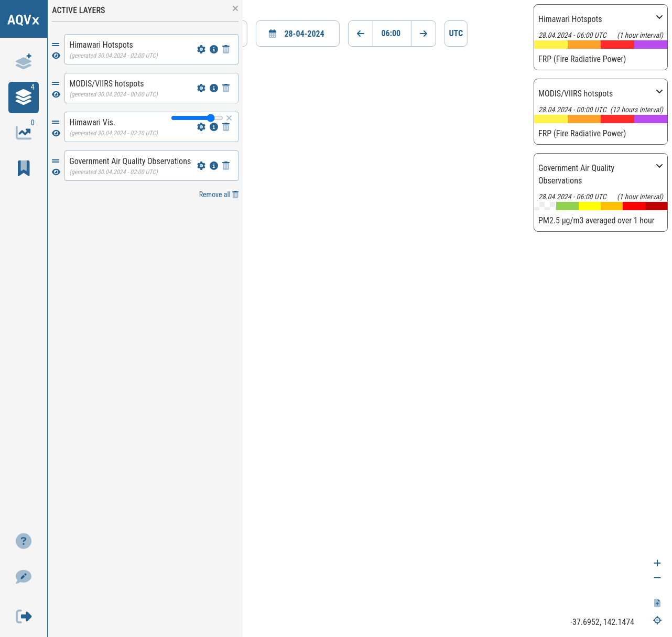Switch the UTC timezone button
This screenshot has width=672, height=637.
coord(456,34)
